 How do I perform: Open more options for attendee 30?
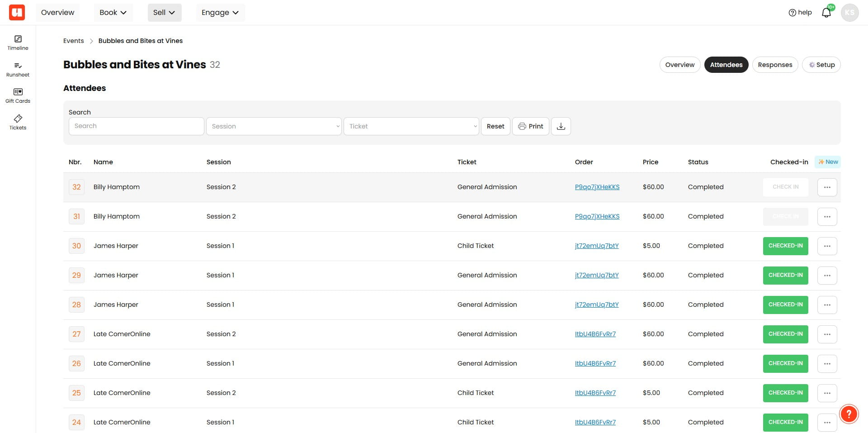point(827,246)
